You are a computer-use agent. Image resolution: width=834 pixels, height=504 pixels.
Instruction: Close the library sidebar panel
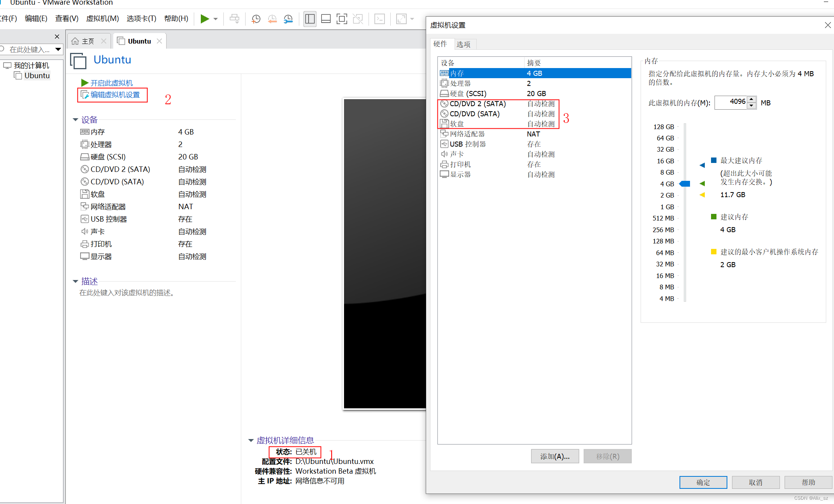tap(57, 37)
